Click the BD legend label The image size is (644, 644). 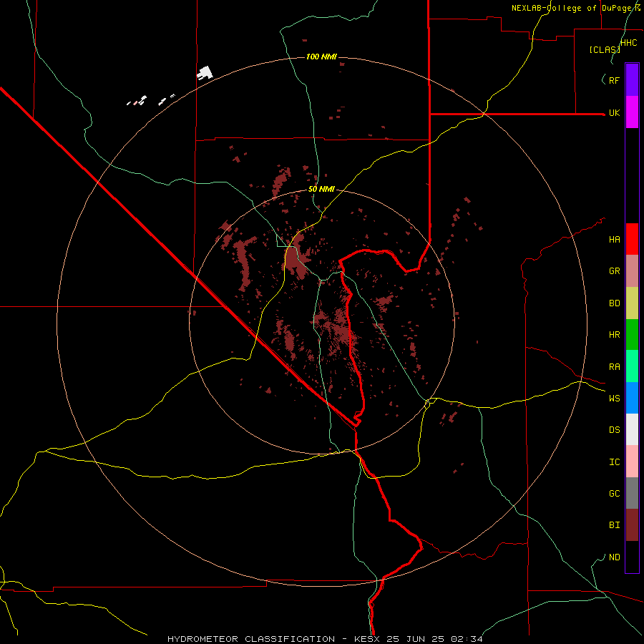tap(614, 303)
